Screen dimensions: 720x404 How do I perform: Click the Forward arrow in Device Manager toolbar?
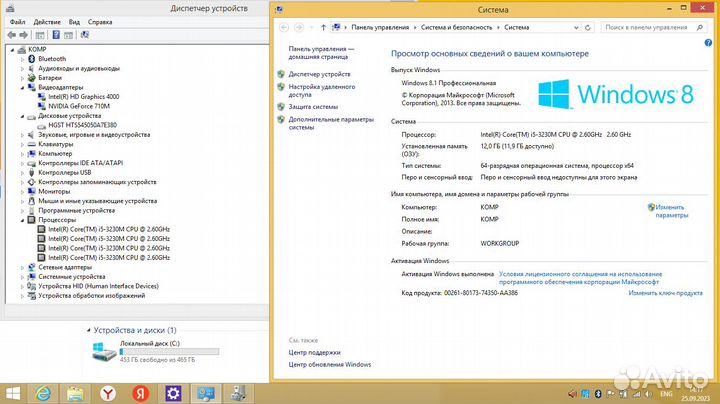[x=23, y=35]
